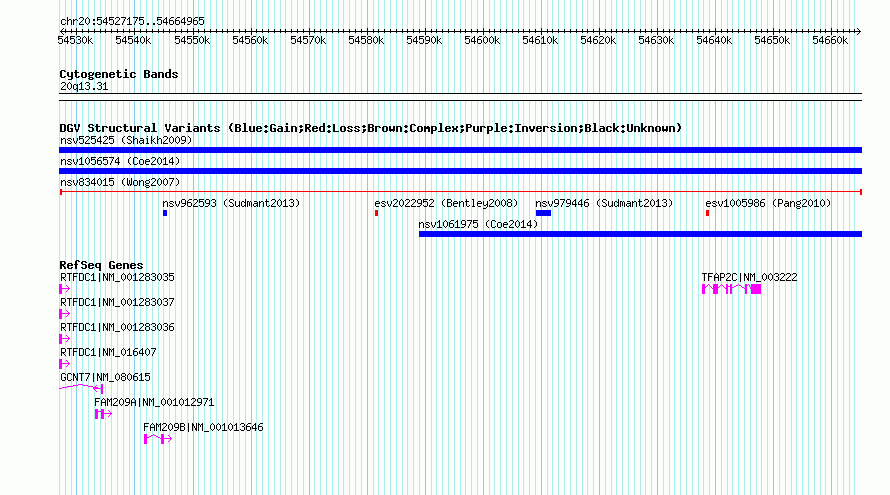This screenshot has width=890, height=495.
Task: Click the GCNT7 gene glyph
Action: coord(81,388)
